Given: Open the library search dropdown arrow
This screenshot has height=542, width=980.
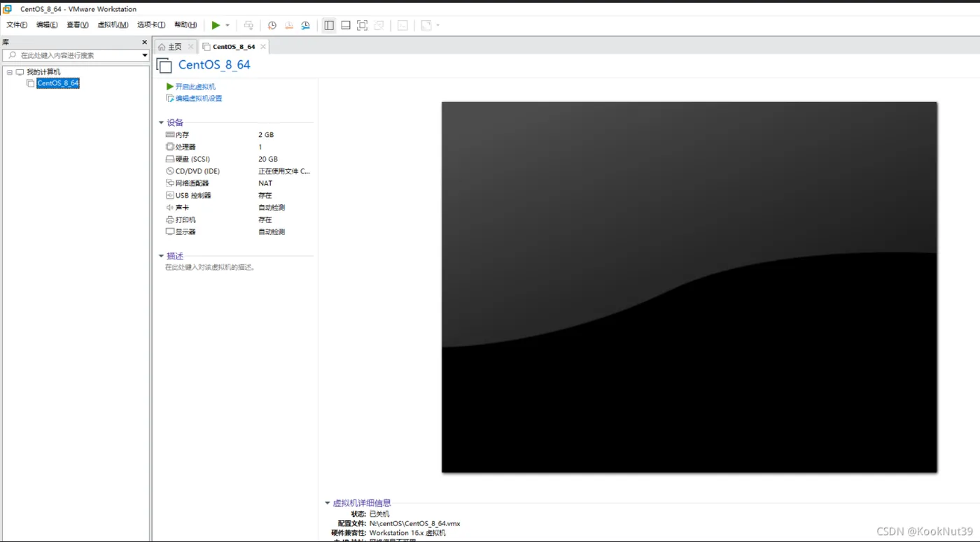Looking at the screenshot, I should pos(145,55).
